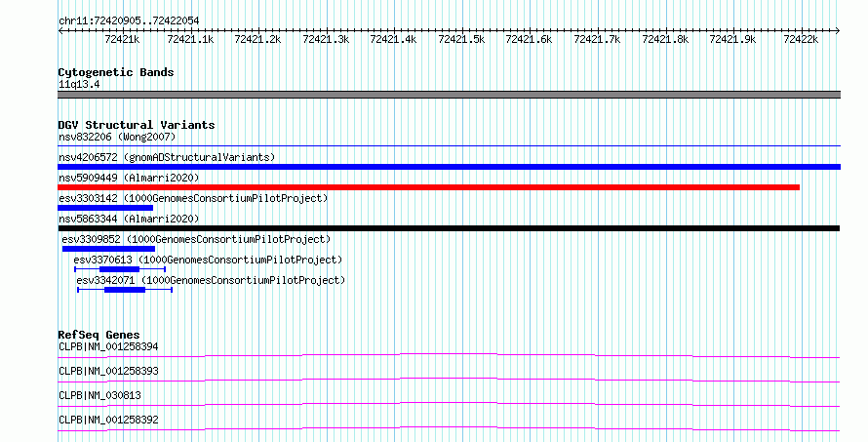The image size is (868, 442).
Task: Click the chr11:72420905..72422054 region label
Action: (129, 20)
